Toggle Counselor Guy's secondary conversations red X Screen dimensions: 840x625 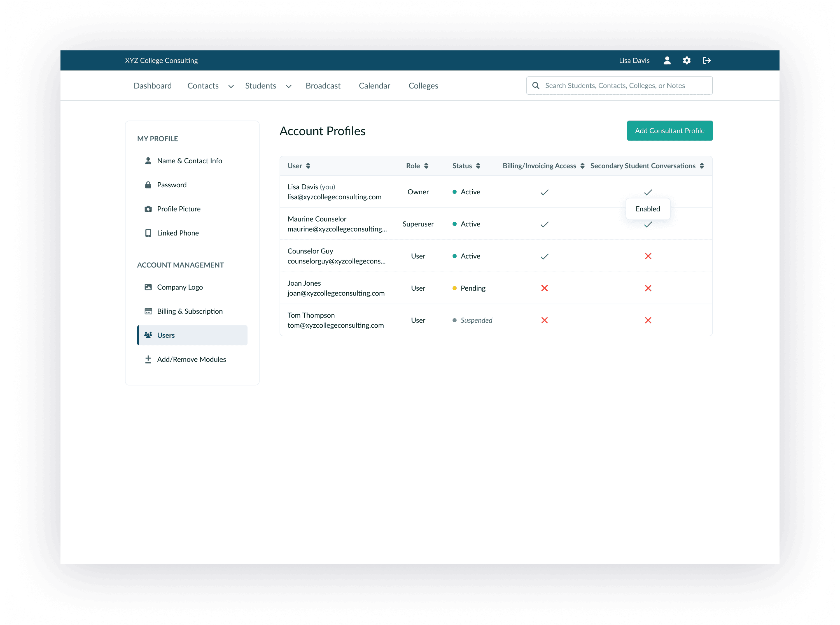pos(648,256)
